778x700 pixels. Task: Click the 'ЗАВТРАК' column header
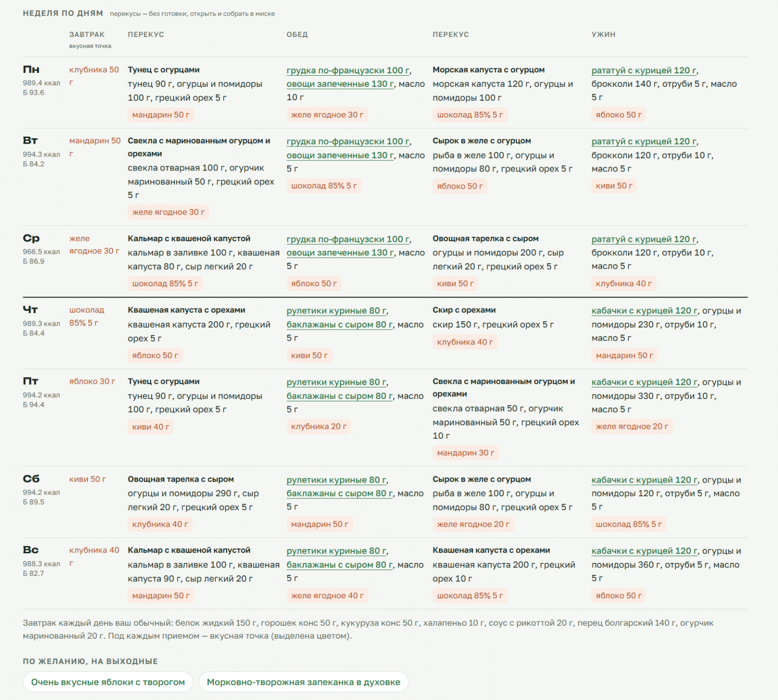coord(87,34)
